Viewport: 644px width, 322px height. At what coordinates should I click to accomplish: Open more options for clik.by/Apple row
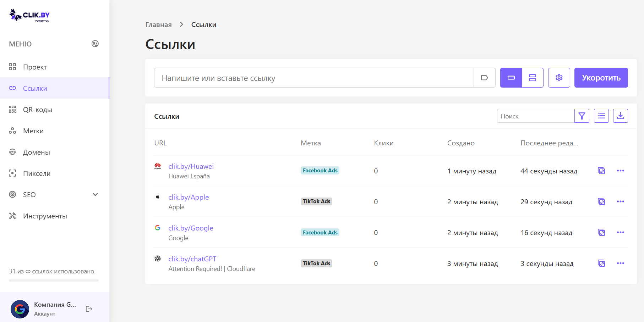(620, 202)
